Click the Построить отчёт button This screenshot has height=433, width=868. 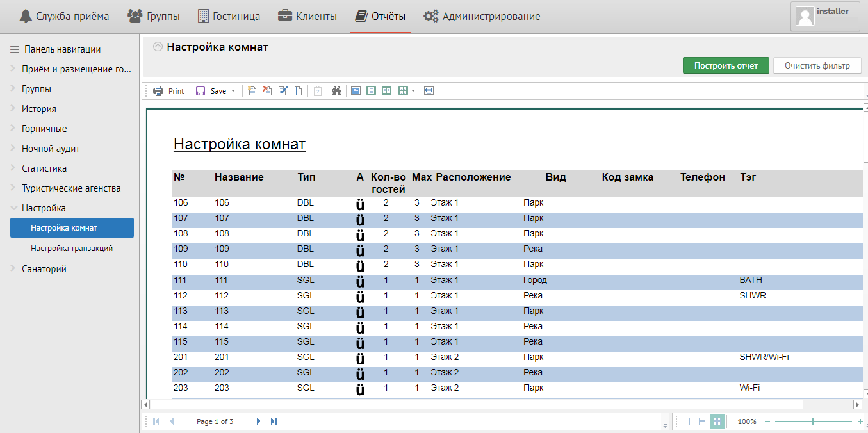click(x=726, y=65)
